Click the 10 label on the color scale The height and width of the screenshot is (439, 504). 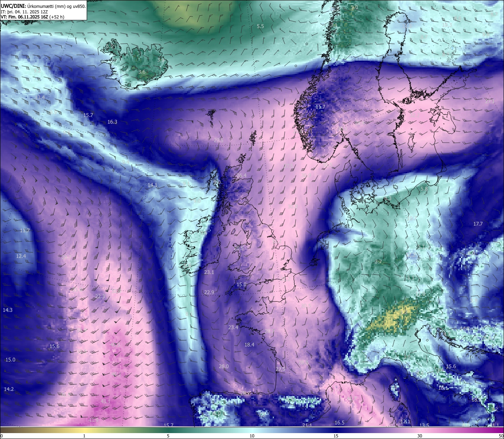click(252, 436)
